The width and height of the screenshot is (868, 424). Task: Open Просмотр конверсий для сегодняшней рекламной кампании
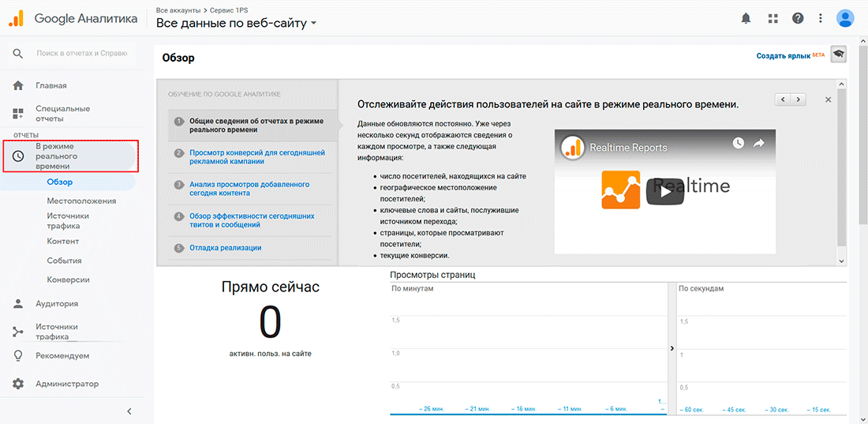257,157
